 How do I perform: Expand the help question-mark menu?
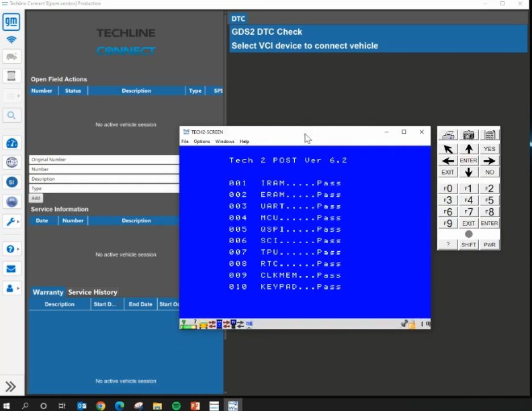point(12,249)
